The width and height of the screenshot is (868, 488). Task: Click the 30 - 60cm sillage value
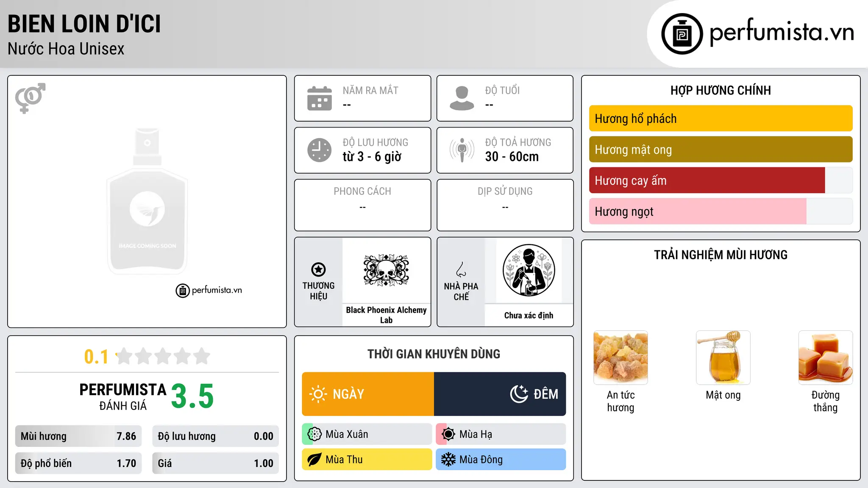(x=512, y=157)
